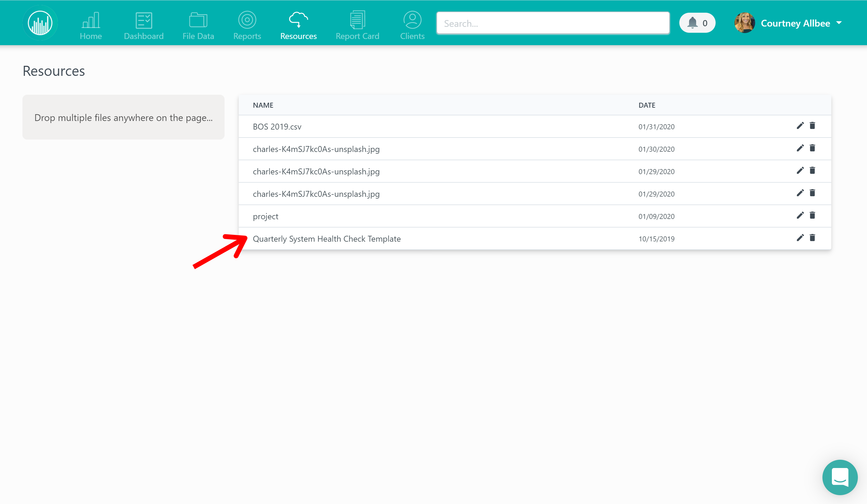
Task: Open the Home bar-chart icon
Action: pyautogui.click(x=91, y=20)
